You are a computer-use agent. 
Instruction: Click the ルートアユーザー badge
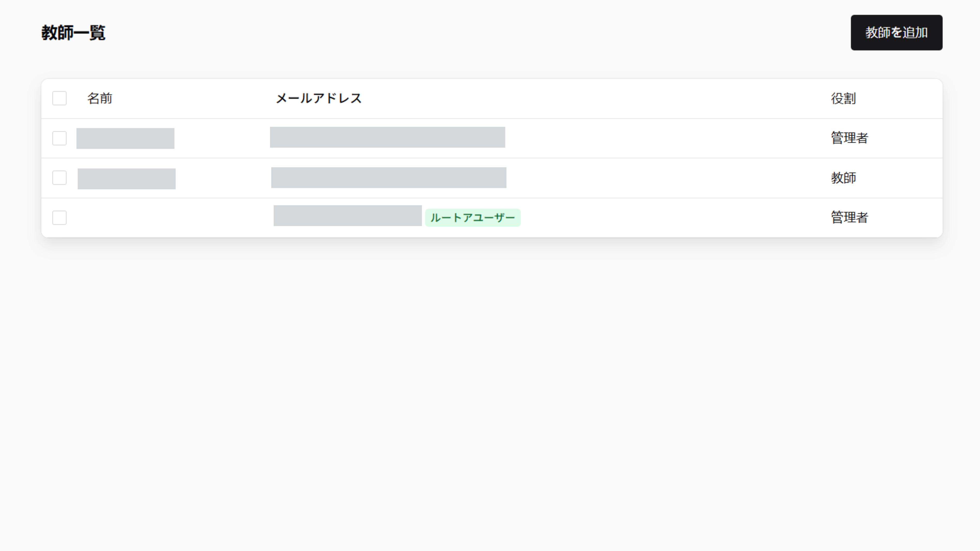pyautogui.click(x=472, y=217)
